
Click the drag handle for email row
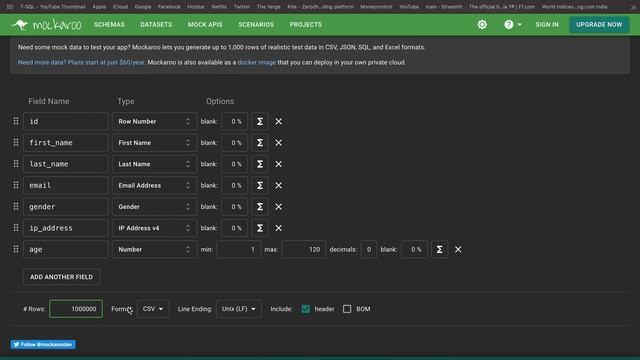click(x=16, y=185)
